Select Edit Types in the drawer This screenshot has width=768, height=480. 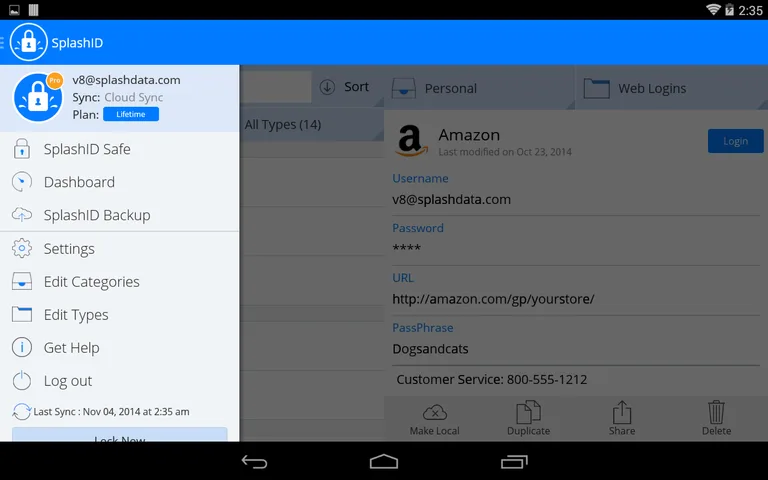[120, 314]
